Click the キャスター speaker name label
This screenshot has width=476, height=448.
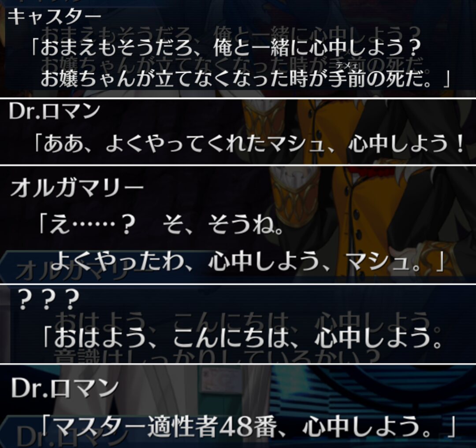click(x=54, y=18)
